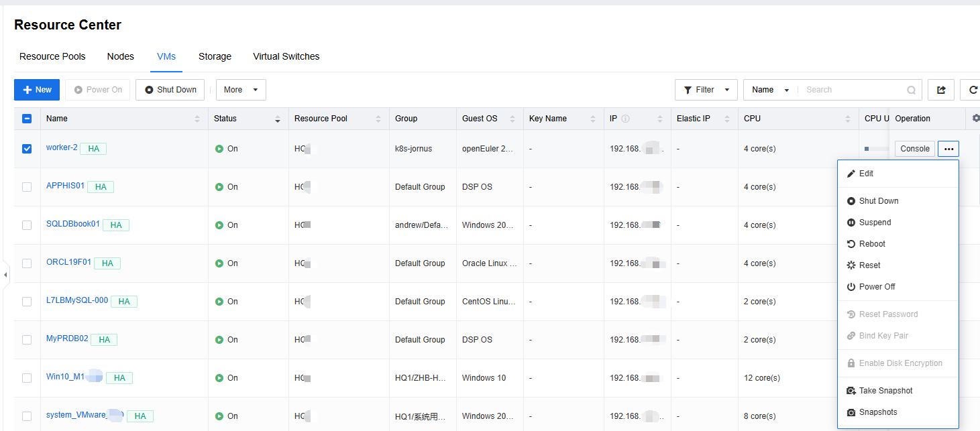The width and height of the screenshot is (980, 431).
Task: Click the HA badge beside APPHIS01
Action: click(x=101, y=187)
